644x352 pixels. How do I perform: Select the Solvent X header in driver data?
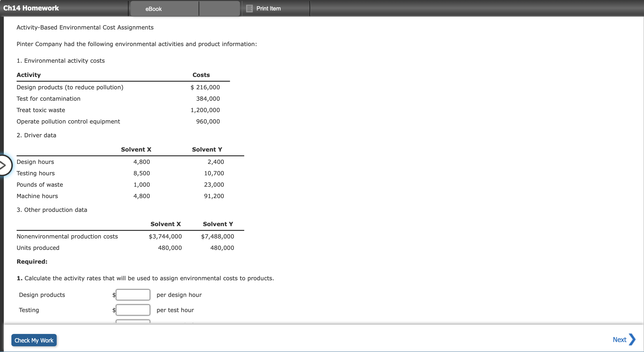(x=136, y=149)
